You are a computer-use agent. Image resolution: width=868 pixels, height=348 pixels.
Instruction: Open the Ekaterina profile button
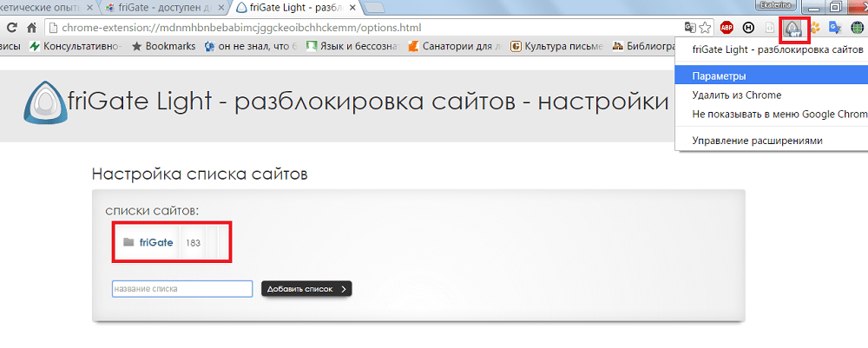click(x=776, y=5)
